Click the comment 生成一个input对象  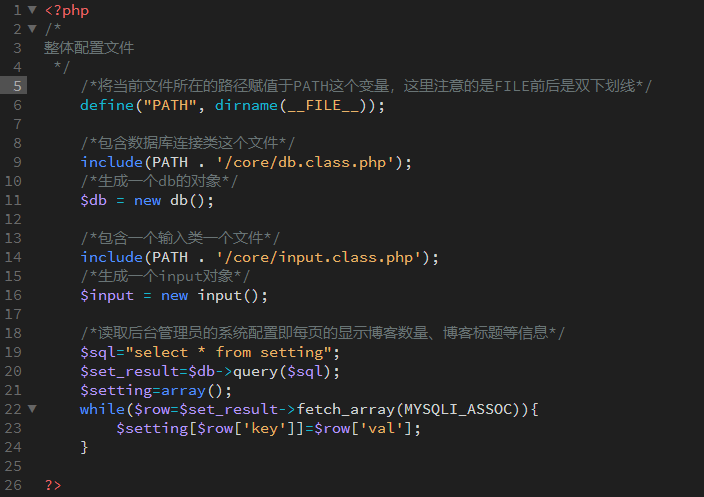[x=165, y=276]
